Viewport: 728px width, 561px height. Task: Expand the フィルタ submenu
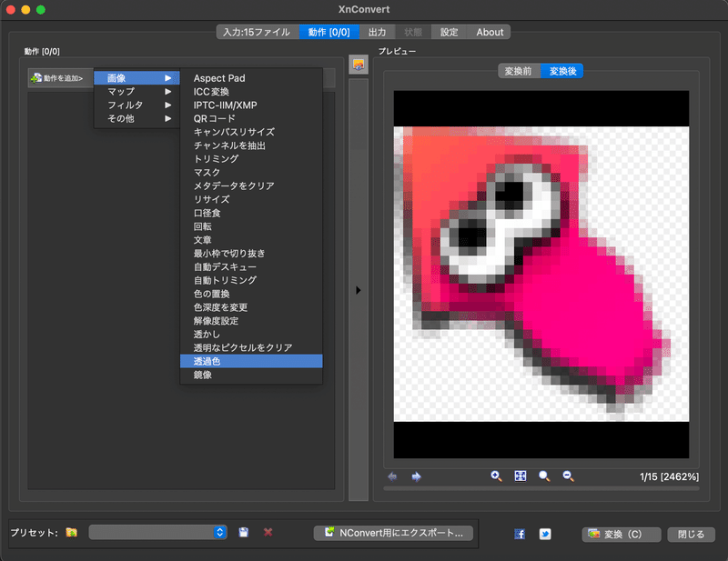coord(136,105)
